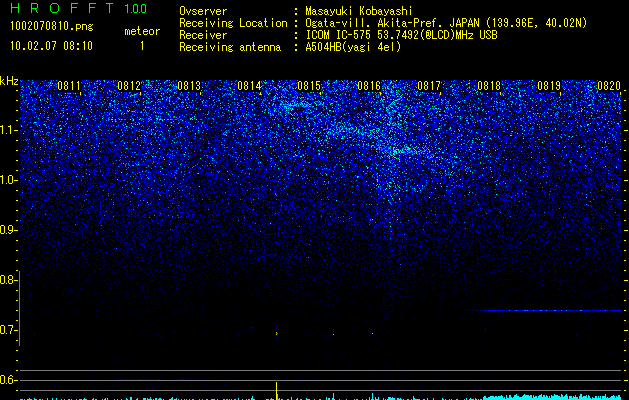Click the 0819 time marker

tap(549, 85)
